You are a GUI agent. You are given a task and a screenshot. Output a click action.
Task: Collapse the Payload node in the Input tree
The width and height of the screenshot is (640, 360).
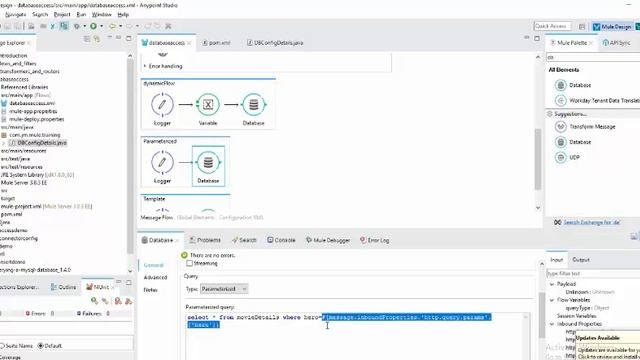click(552, 284)
